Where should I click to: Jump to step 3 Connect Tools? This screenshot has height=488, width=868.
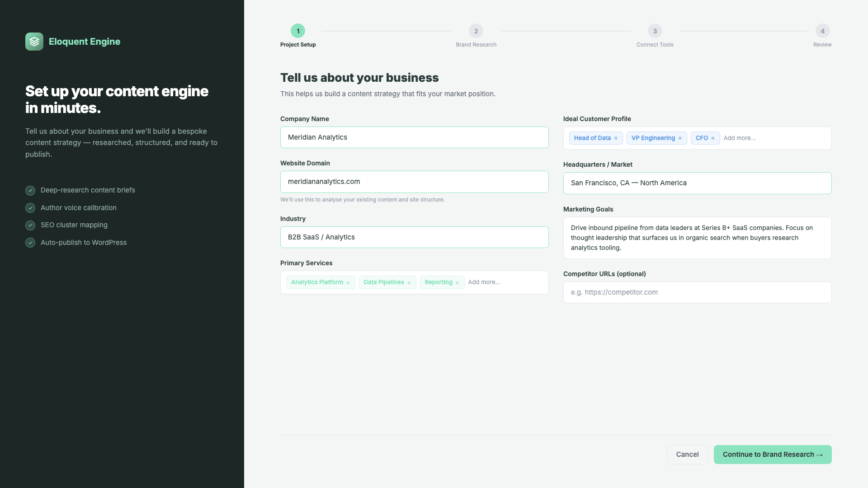(655, 31)
